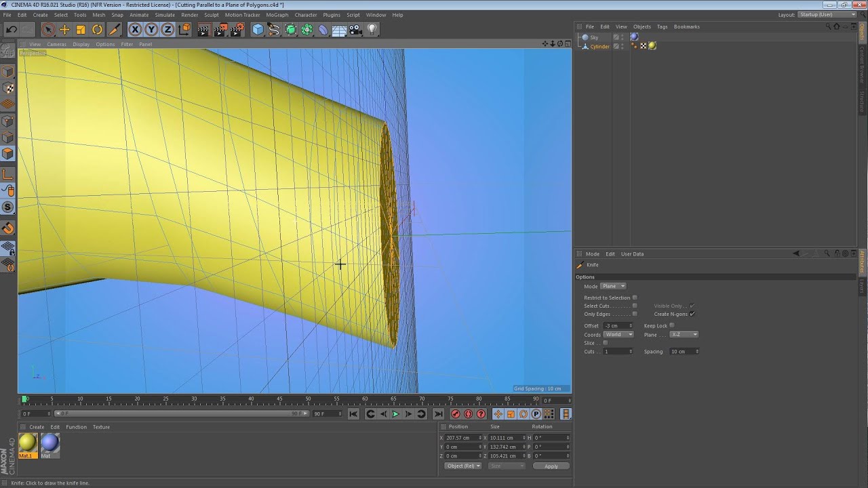Switch coordinate system icon
The width and height of the screenshot is (868, 488).
coord(184,29)
